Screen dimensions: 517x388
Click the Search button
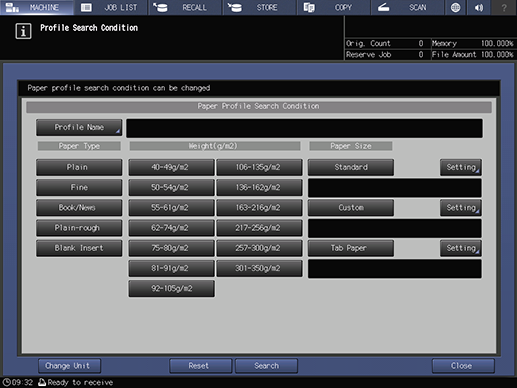tap(266, 366)
